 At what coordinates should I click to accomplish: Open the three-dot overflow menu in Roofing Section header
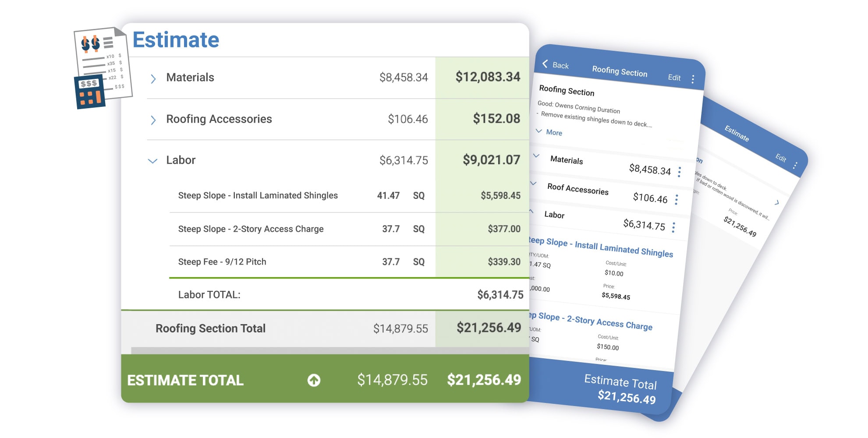[693, 79]
